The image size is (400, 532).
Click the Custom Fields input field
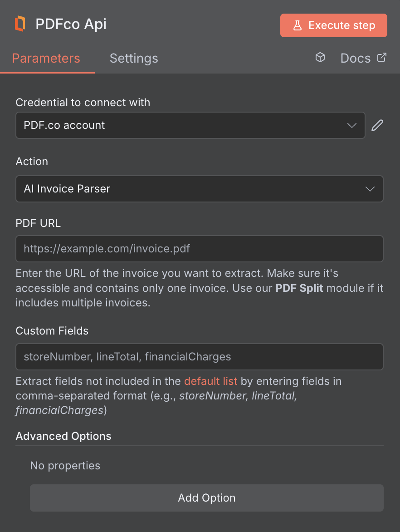200,357
